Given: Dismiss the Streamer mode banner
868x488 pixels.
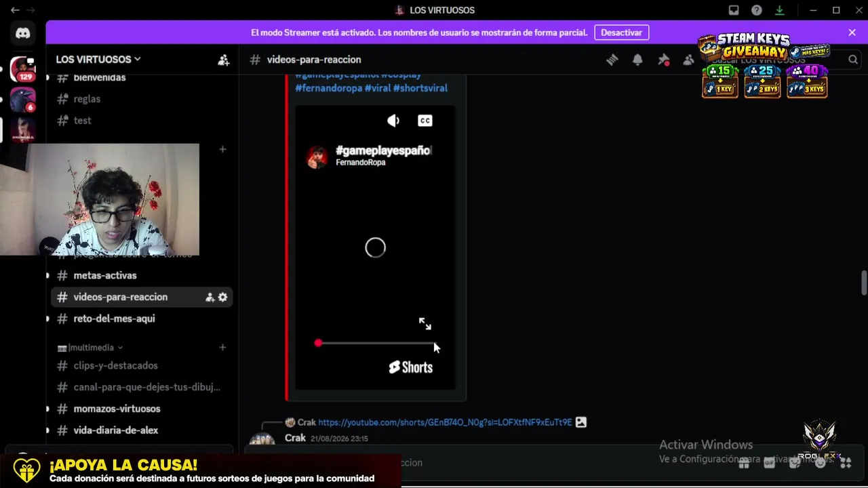Looking at the screenshot, I should (x=852, y=33).
